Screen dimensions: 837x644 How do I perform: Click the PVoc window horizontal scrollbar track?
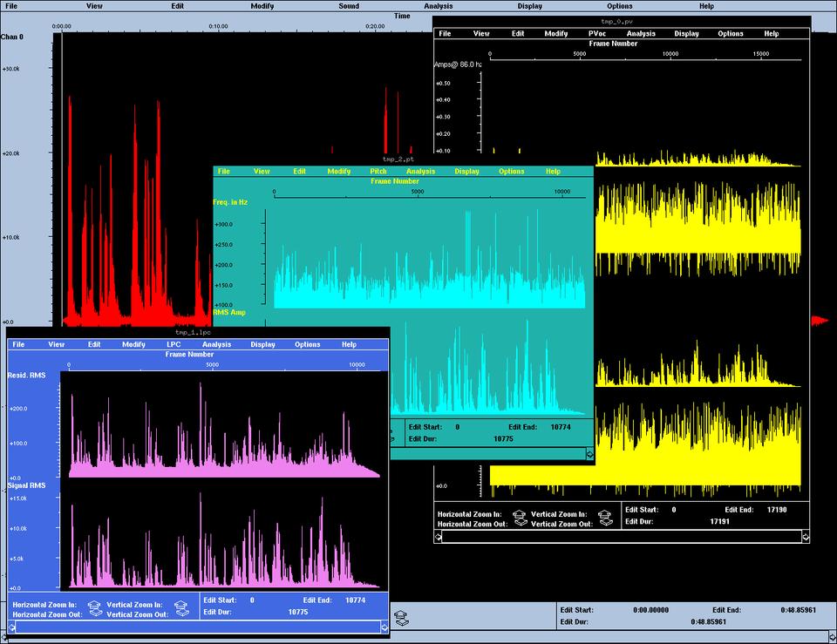622,537
